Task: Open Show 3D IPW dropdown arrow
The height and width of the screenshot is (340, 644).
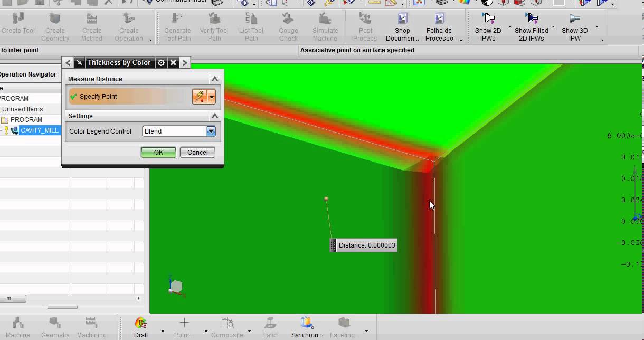Action: click(596, 26)
